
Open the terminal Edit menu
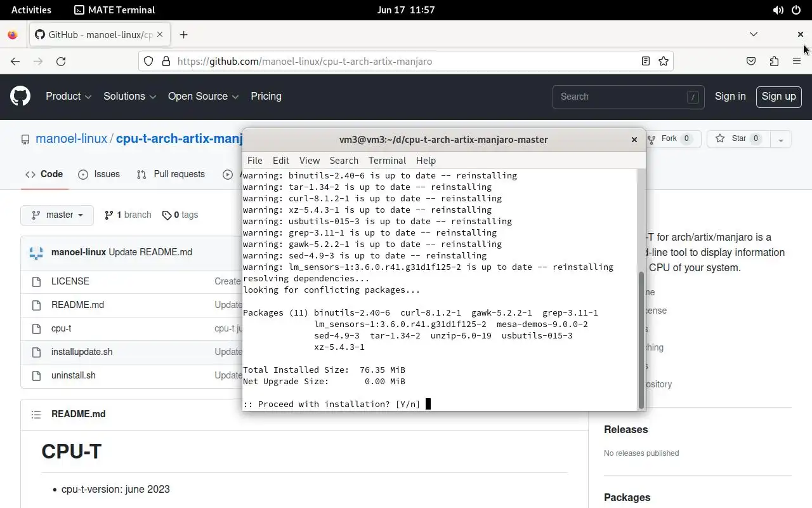280,161
